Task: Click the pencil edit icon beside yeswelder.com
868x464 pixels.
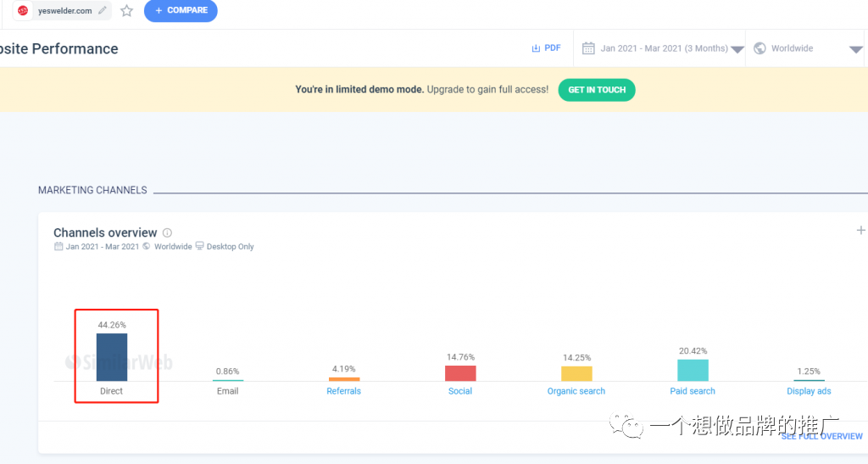Action: click(103, 11)
